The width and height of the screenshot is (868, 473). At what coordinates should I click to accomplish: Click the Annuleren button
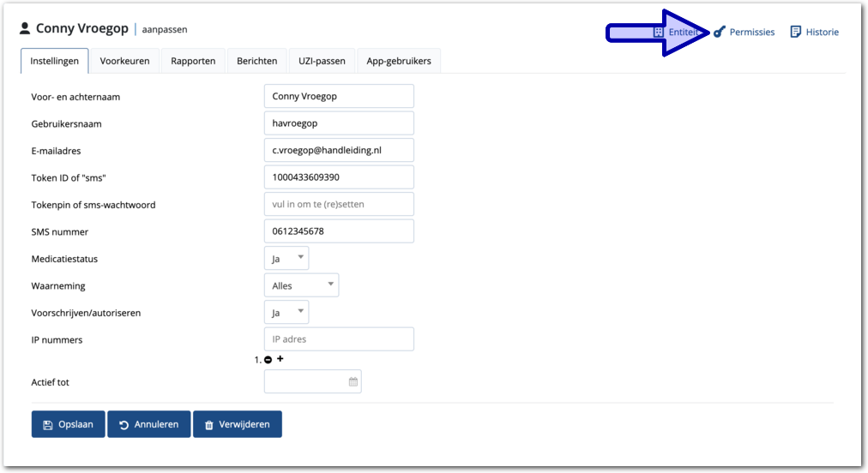[148, 424]
